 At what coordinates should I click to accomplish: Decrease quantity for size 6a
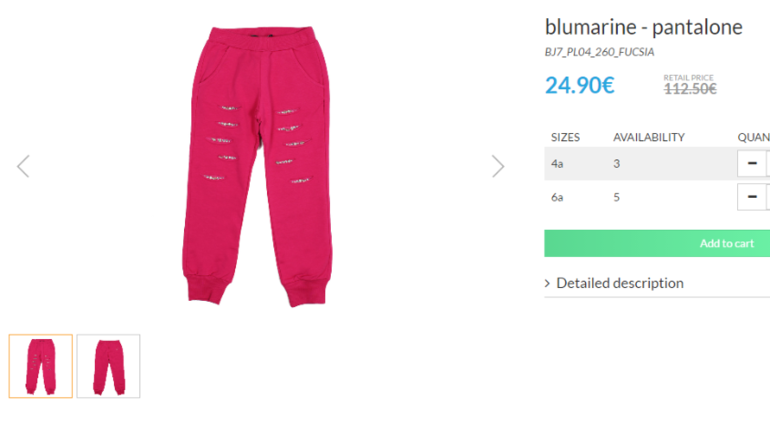[x=752, y=197]
